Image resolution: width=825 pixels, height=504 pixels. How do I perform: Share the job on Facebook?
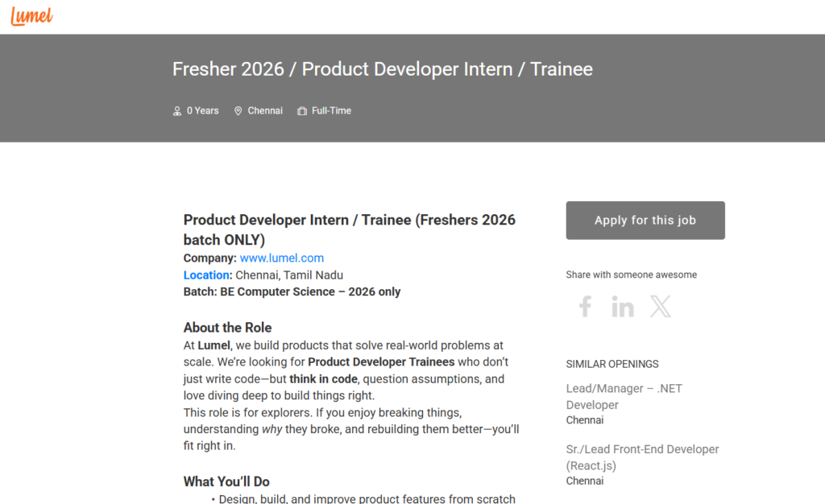[585, 306]
